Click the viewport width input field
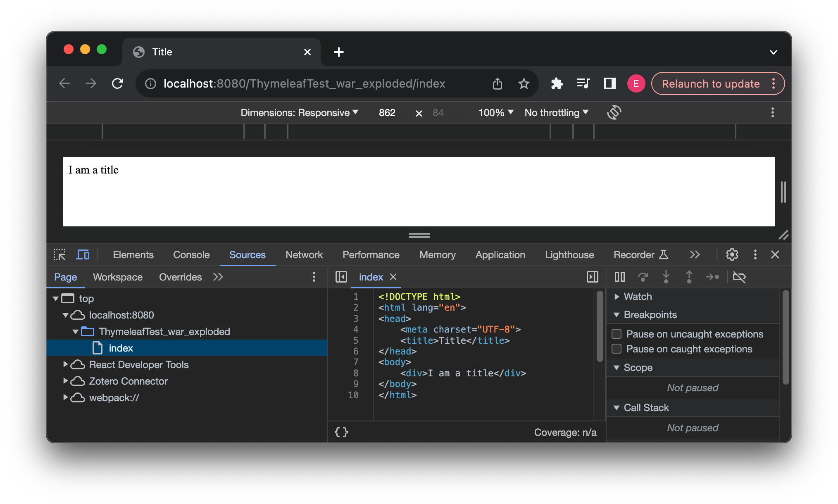Screen dimensions: 838x504 click(387, 112)
